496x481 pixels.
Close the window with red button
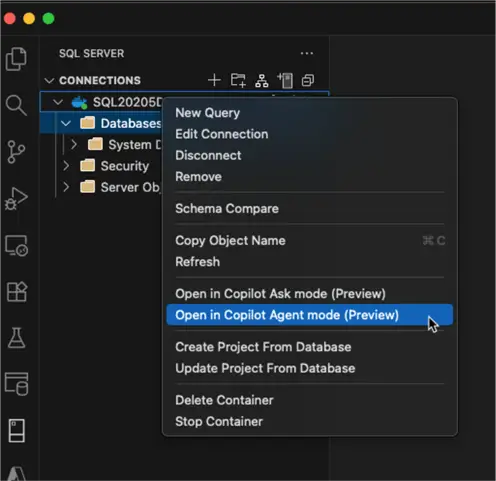click(10, 18)
